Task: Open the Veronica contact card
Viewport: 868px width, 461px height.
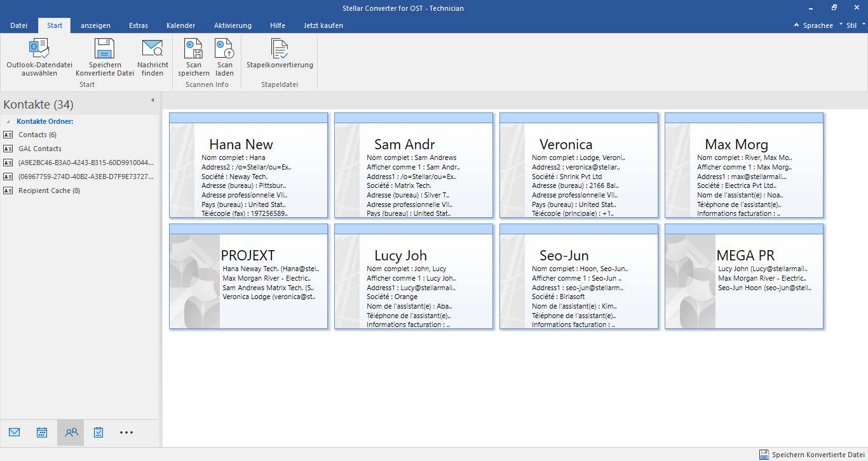Action: [x=578, y=166]
